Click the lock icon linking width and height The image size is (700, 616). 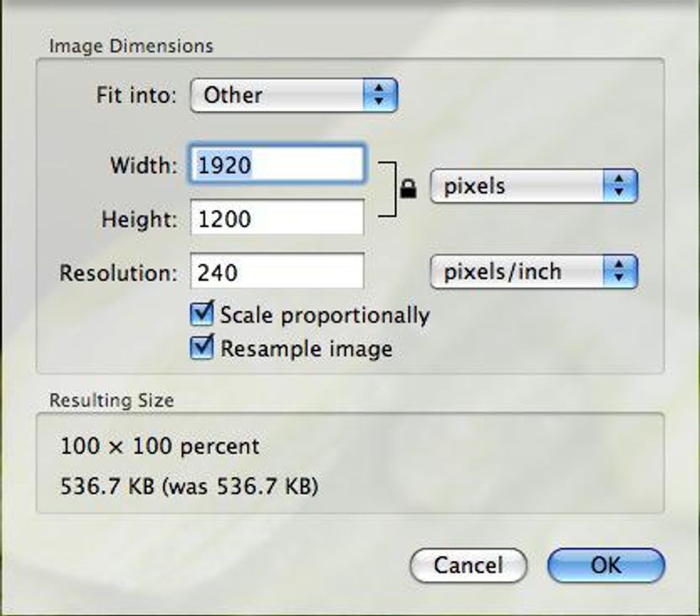[x=408, y=189]
